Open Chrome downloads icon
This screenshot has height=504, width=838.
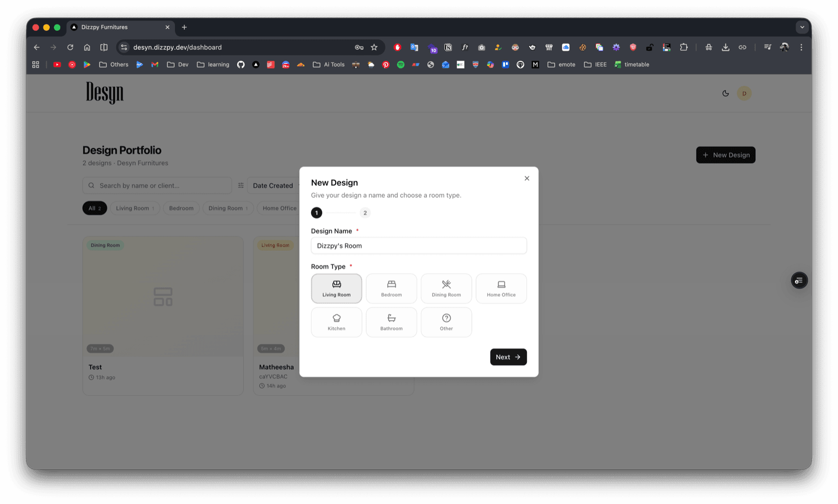(x=725, y=47)
